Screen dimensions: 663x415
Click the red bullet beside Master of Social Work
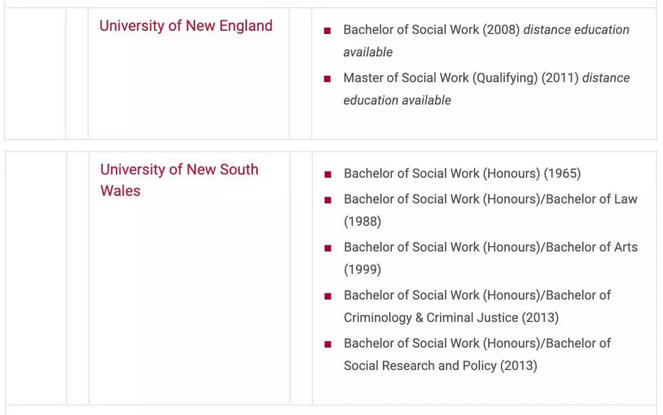tap(327, 79)
